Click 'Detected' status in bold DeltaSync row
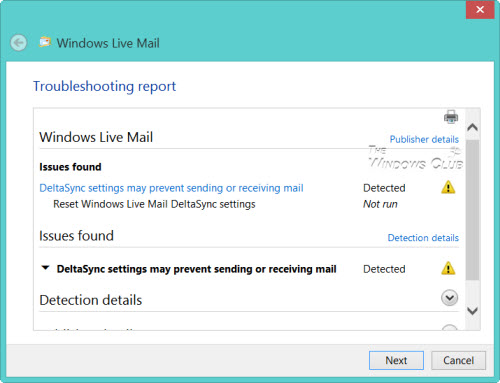 click(x=384, y=269)
